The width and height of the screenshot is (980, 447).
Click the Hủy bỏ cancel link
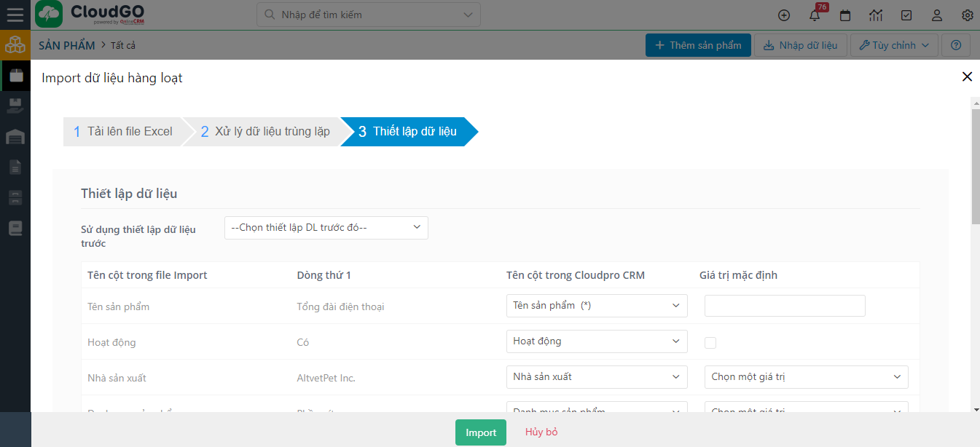(x=541, y=432)
